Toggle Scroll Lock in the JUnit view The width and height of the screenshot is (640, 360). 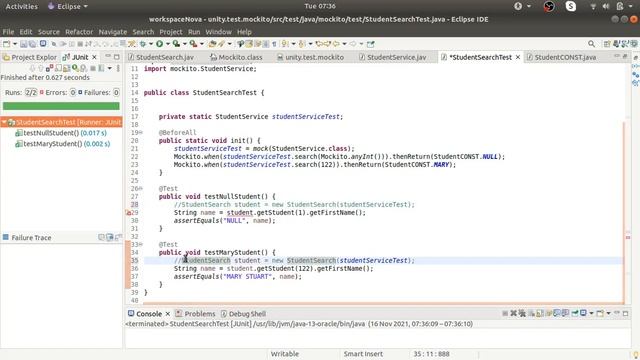click(x=67, y=68)
